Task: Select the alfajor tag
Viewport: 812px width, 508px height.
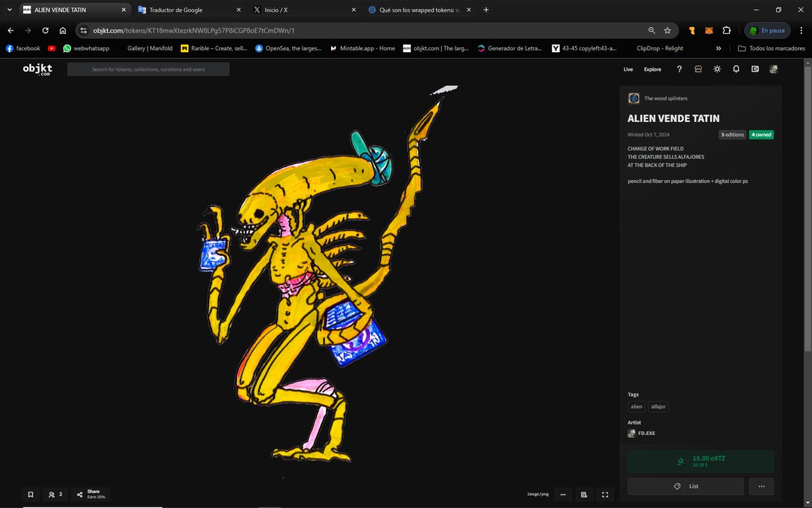Action: pyautogui.click(x=658, y=406)
